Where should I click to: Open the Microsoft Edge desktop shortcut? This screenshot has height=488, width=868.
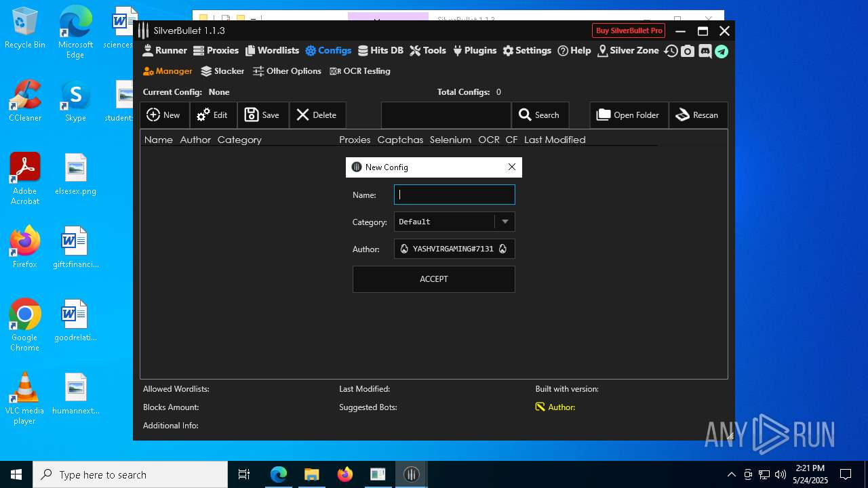click(75, 32)
